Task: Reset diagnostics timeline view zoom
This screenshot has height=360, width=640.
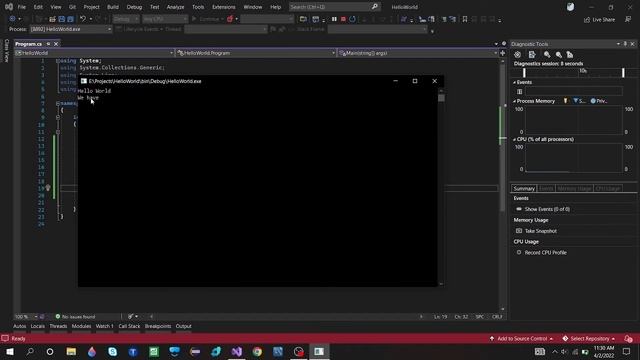Action: pyautogui.click(x=570, y=55)
